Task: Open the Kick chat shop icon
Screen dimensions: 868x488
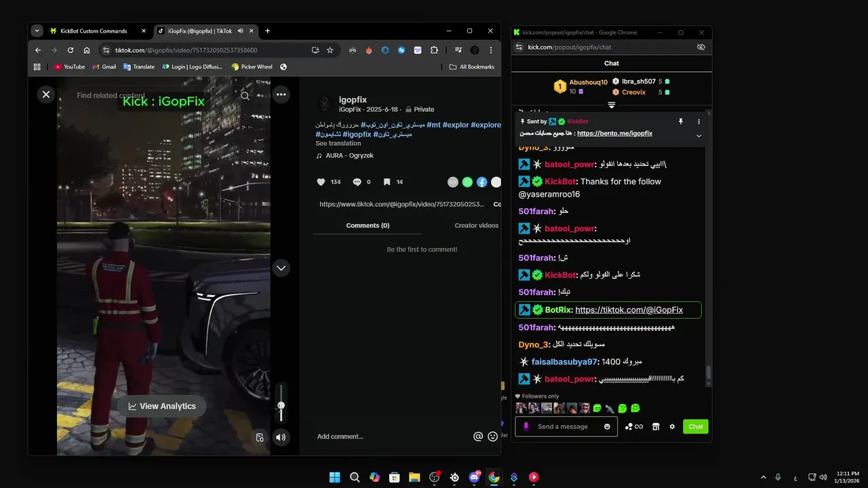Action: click(x=656, y=426)
